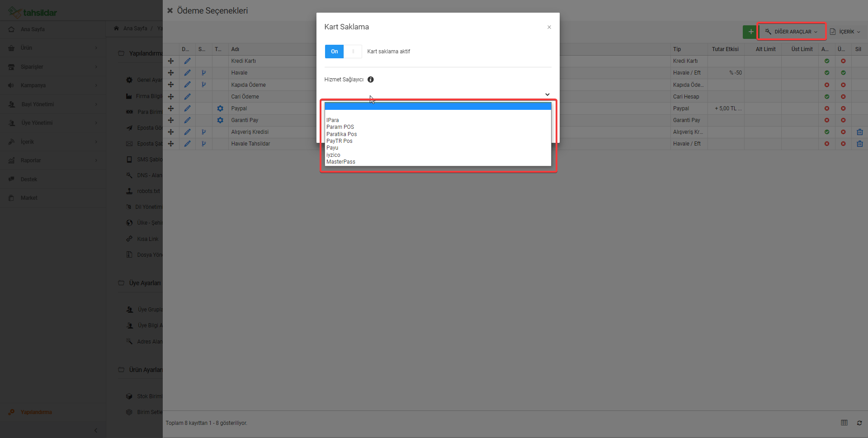The height and width of the screenshot is (438, 868).
Task: Toggle active status of Cari Hesap row
Action: [x=827, y=97]
